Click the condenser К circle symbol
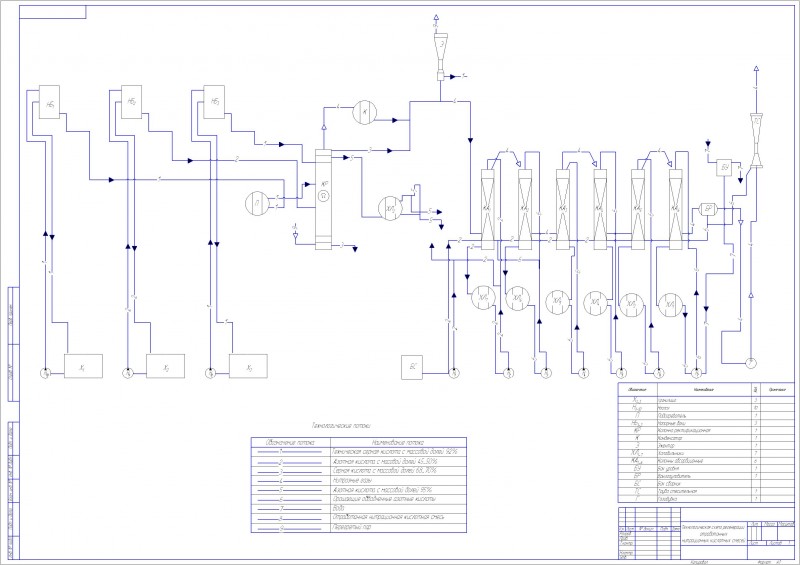Screen dimensions: 800x565 click(x=365, y=112)
